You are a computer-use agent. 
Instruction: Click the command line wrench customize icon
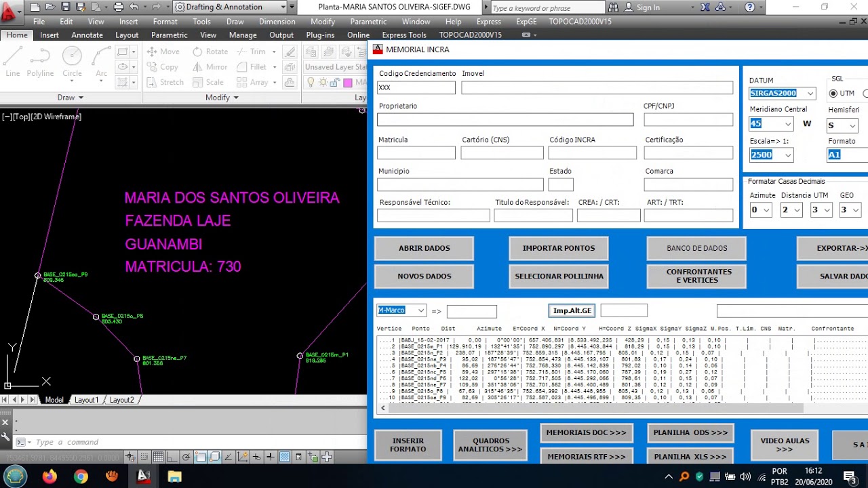pyautogui.click(x=5, y=438)
